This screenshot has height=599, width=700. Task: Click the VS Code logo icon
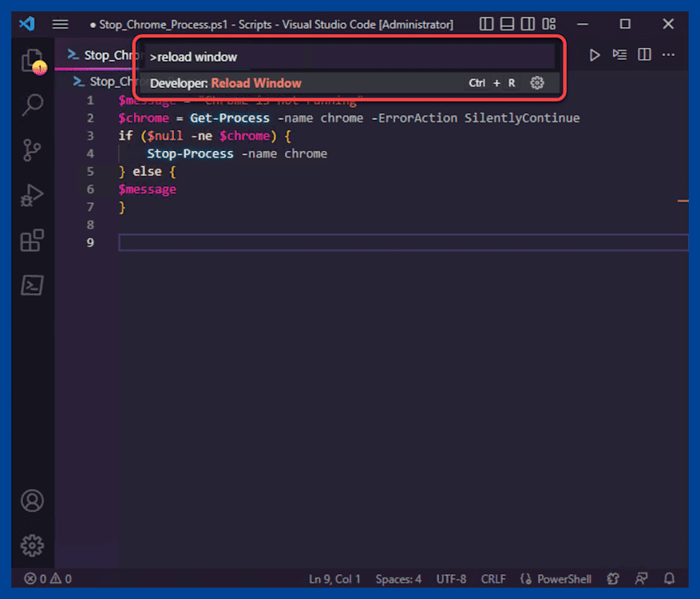coord(27,24)
